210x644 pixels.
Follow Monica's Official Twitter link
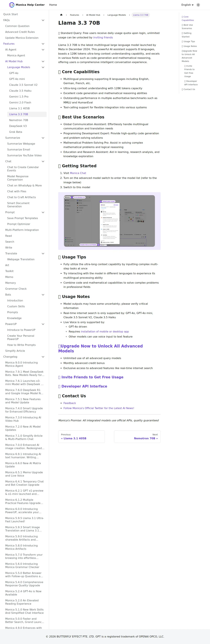99,408
